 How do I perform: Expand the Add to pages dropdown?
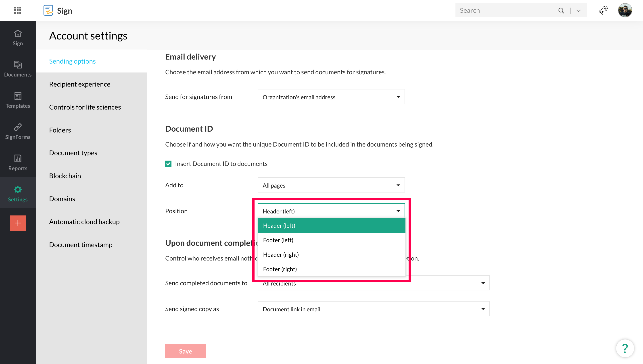[x=331, y=185]
